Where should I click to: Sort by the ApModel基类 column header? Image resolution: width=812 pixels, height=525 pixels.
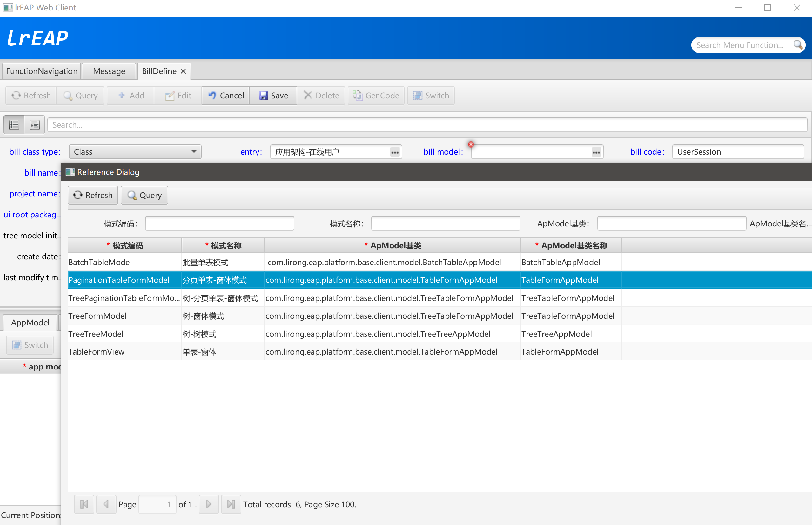tap(393, 245)
